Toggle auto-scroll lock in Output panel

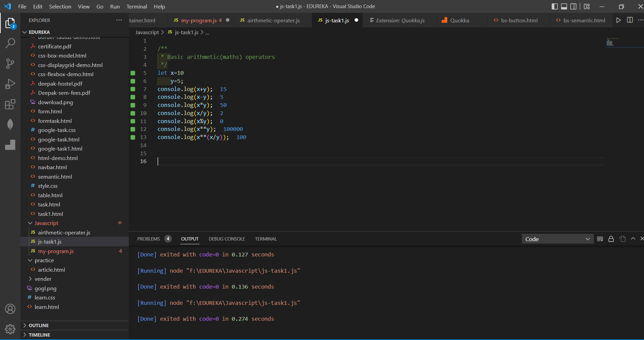(x=611, y=239)
